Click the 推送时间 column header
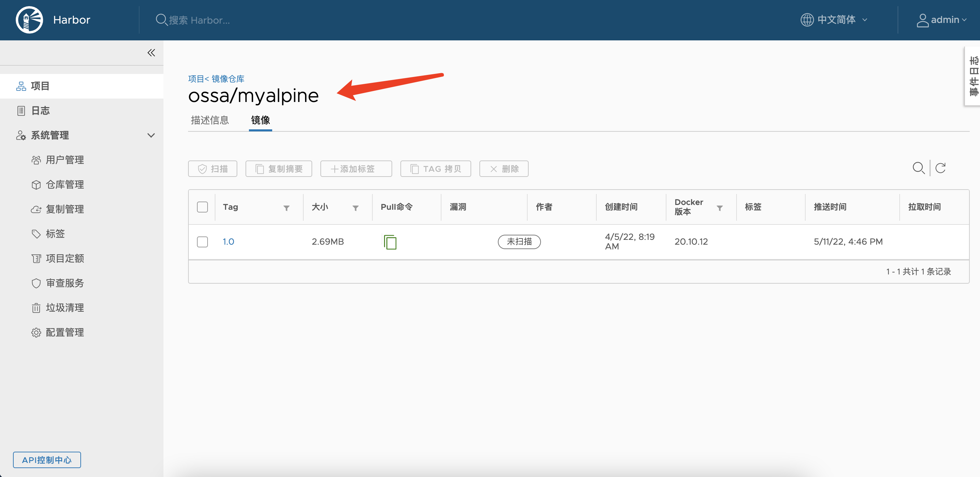Screen dimensions: 980x477 830,207
